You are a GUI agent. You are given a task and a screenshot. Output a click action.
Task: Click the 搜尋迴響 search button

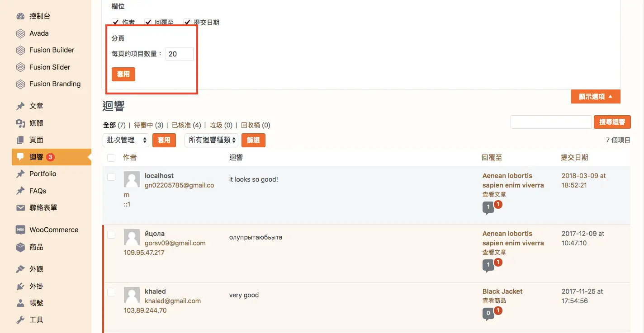pos(612,122)
